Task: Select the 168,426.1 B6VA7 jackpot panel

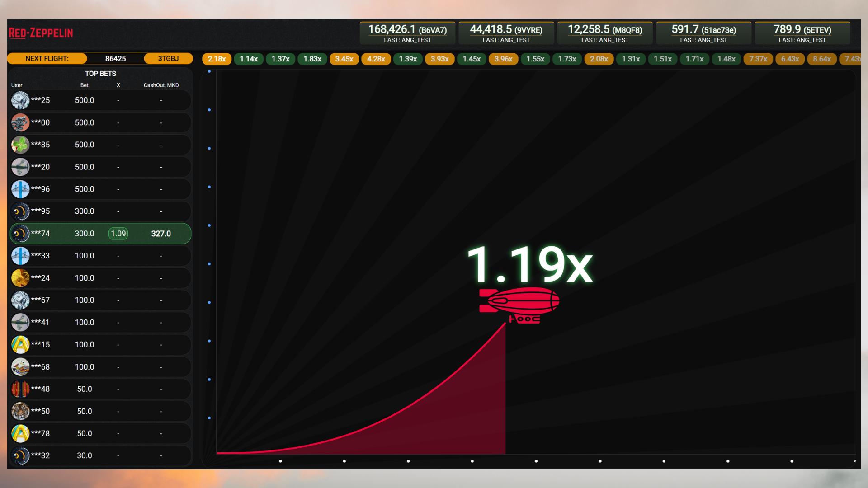Action: 407,33
